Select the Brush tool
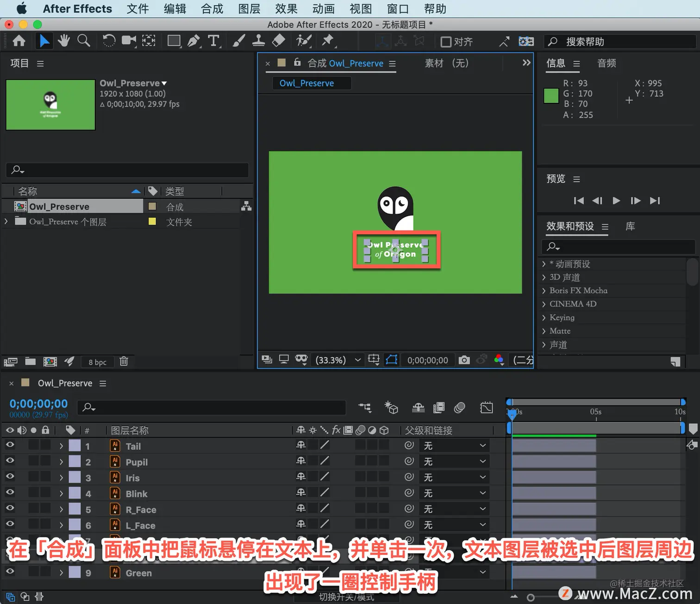Image resolution: width=700 pixels, height=604 pixels. point(238,41)
